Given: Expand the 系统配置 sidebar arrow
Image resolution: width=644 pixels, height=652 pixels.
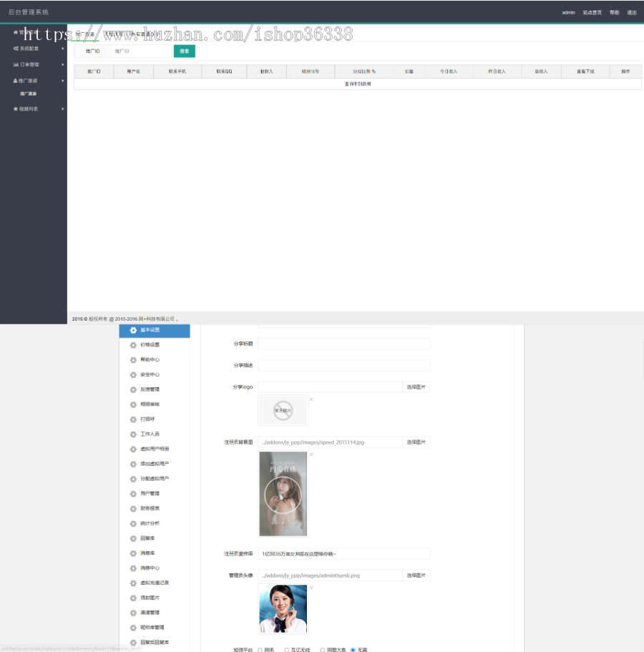Looking at the screenshot, I should (63, 49).
